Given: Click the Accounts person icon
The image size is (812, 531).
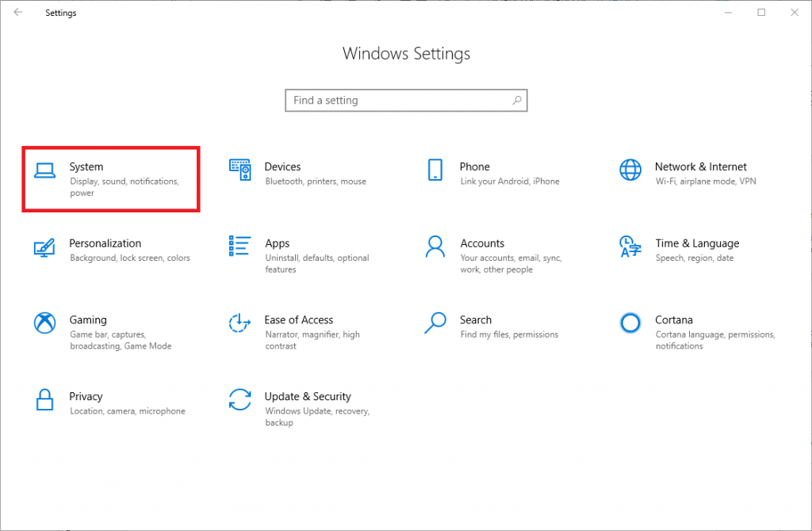Looking at the screenshot, I should tap(435, 246).
